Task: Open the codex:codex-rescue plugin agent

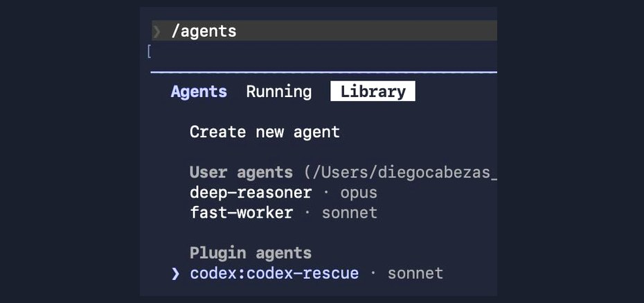Action: click(x=274, y=273)
